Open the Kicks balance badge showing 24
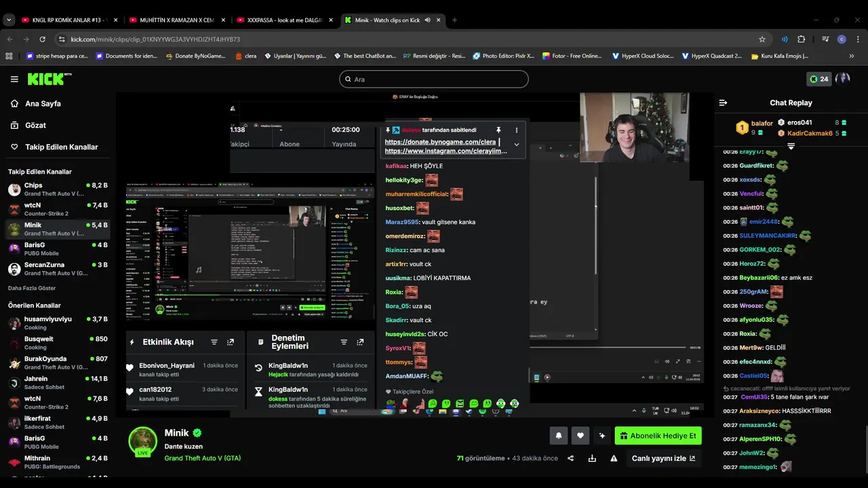868x488 pixels. tap(819, 79)
